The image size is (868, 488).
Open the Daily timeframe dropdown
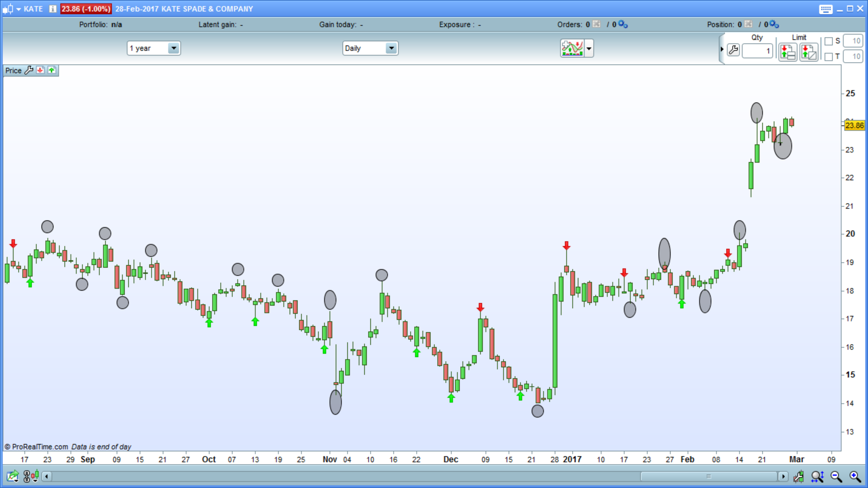391,48
